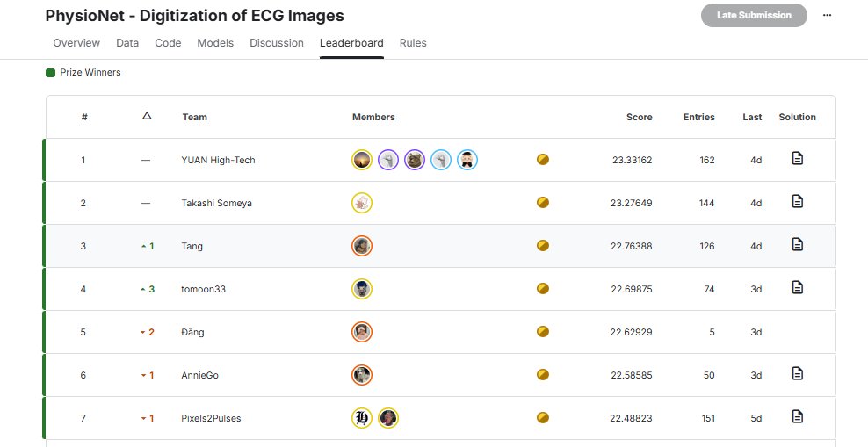Click gold medal in AnnieGo row
The image size is (868, 447).
[x=543, y=374]
